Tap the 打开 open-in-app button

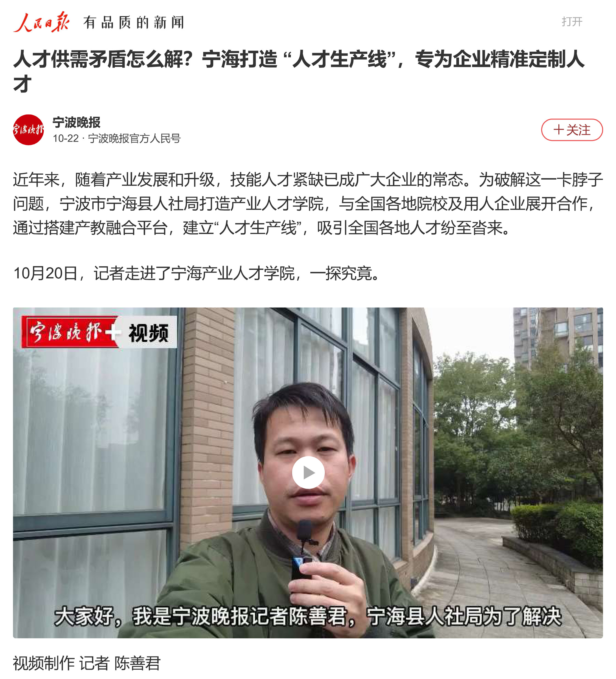tap(572, 22)
